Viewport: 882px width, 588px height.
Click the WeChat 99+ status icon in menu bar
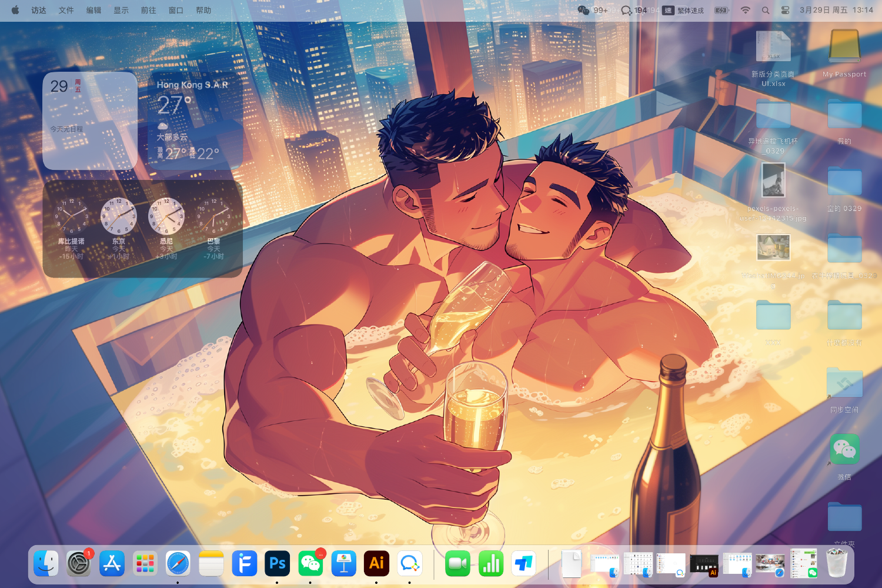pyautogui.click(x=593, y=11)
